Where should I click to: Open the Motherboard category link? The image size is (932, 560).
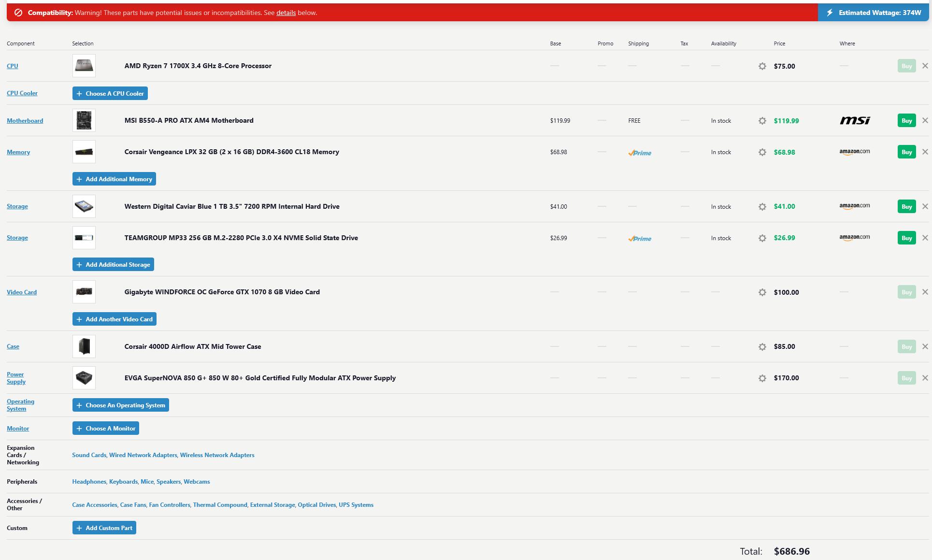click(25, 120)
